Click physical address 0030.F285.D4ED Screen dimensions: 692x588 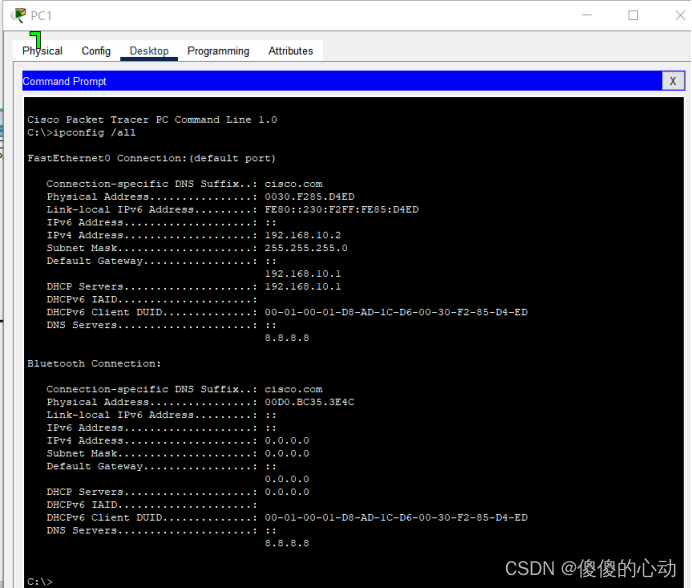pos(309,197)
